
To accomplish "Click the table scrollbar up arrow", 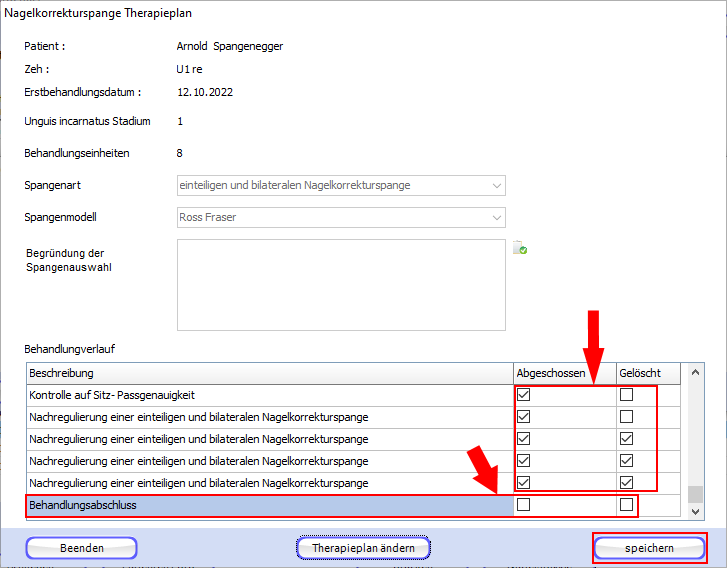I will (696, 373).
